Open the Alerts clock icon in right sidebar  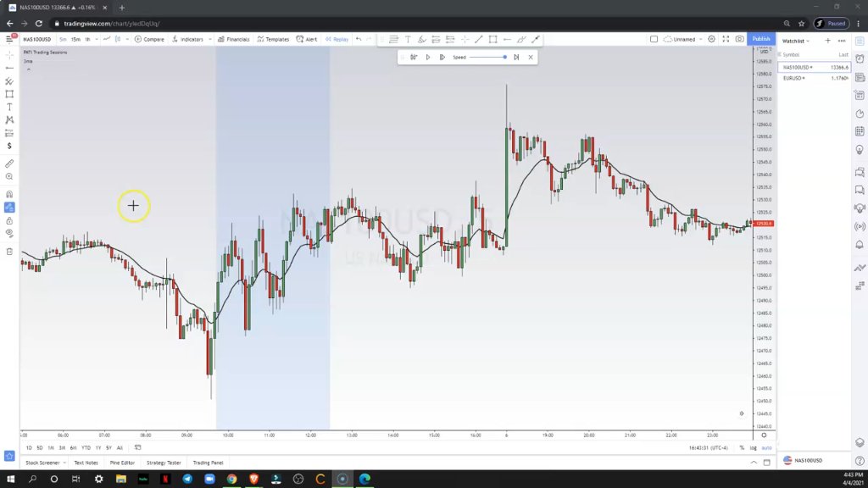point(860,59)
